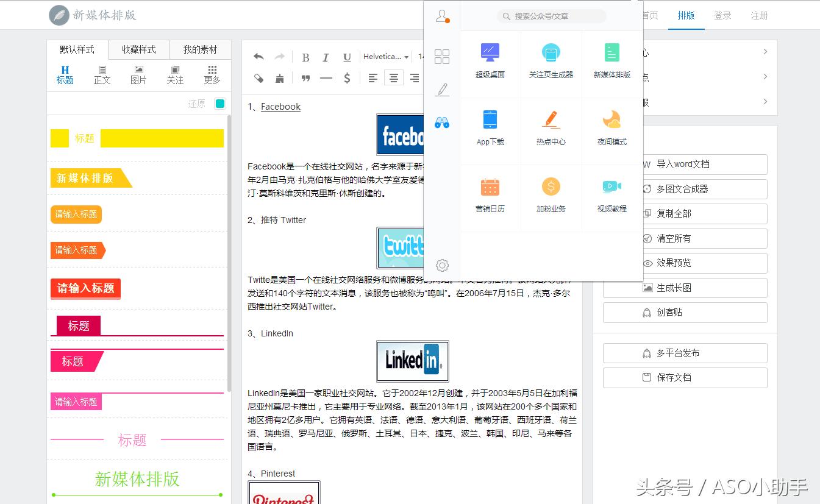Screen dimensions: 820x504
Task: Click 排版 in the top navigation
Action: 686,16
